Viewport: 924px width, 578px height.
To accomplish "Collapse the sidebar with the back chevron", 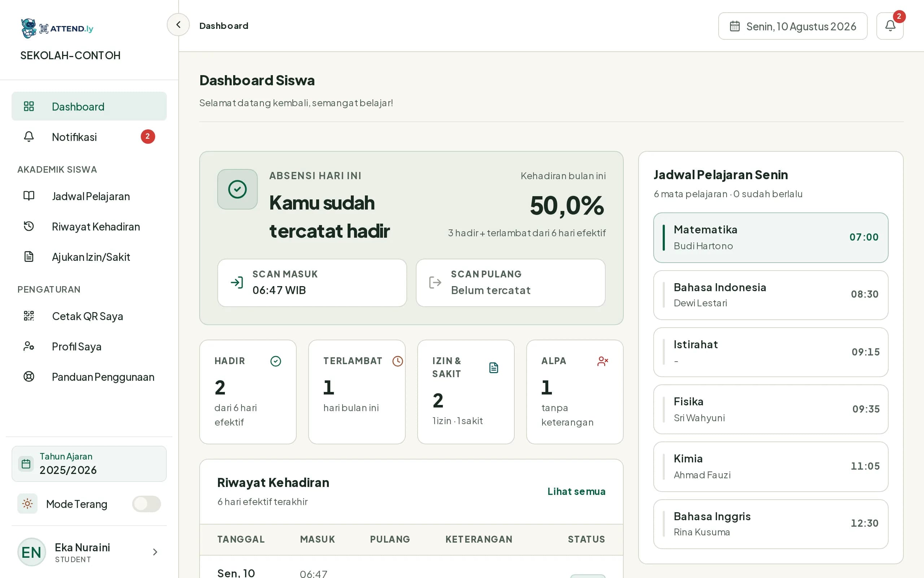I will click(x=178, y=25).
